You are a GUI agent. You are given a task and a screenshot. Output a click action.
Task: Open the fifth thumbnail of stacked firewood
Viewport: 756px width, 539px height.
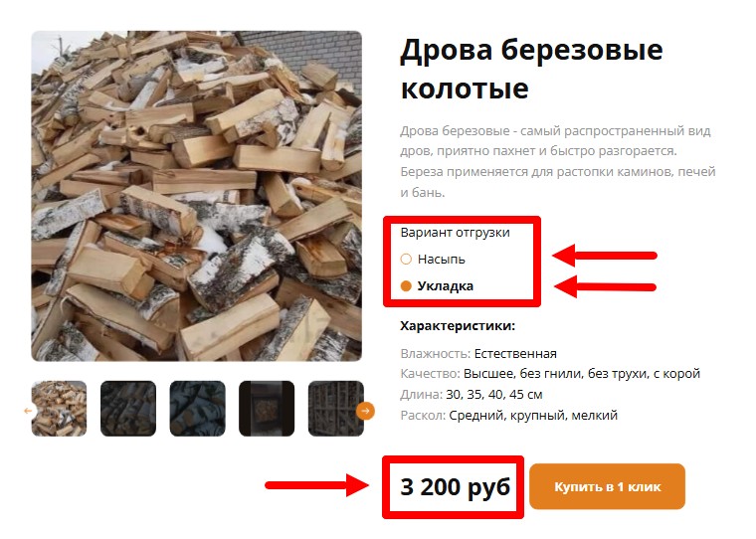[x=336, y=409]
